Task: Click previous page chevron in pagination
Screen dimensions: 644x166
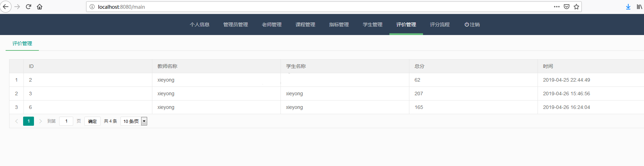Action: [x=16, y=121]
